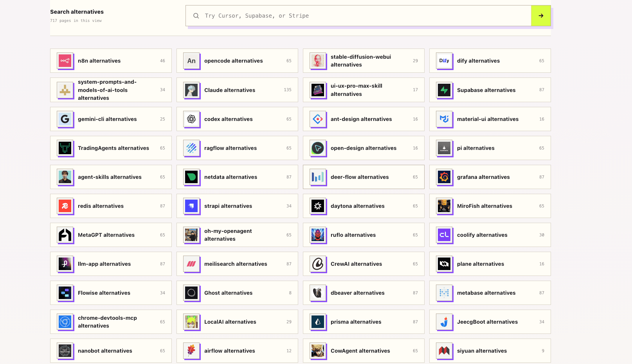Open opencode alternatives page

(x=237, y=61)
